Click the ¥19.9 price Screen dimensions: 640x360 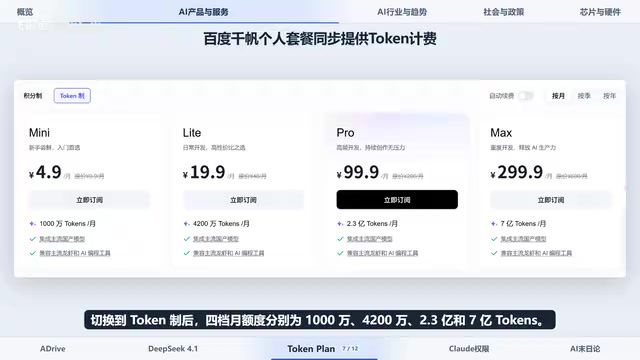[x=204, y=172]
